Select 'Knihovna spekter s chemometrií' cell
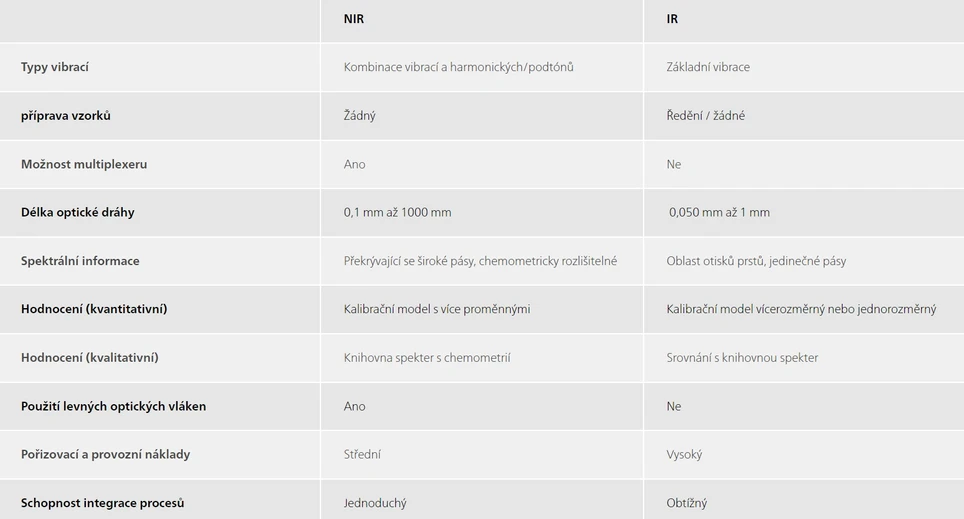This screenshot has width=964, height=519. tap(427, 357)
